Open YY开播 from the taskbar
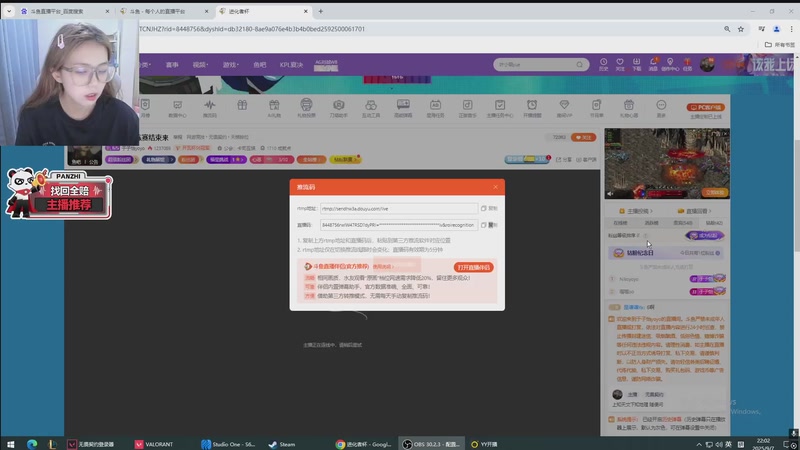The height and width of the screenshot is (450, 800). point(484,444)
